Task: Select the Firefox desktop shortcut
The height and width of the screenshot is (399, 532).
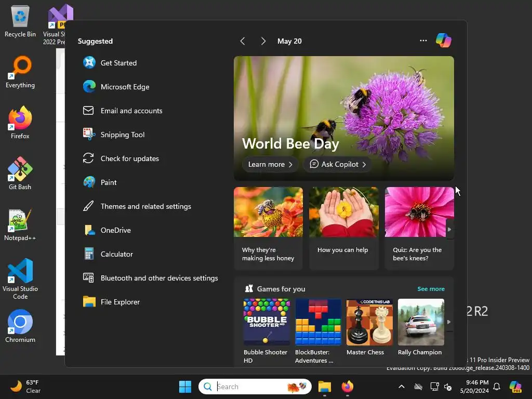Action: coord(20,123)
